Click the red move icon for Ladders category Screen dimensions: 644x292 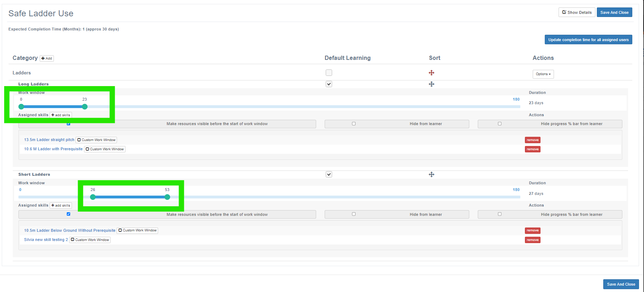click(431, 73)
